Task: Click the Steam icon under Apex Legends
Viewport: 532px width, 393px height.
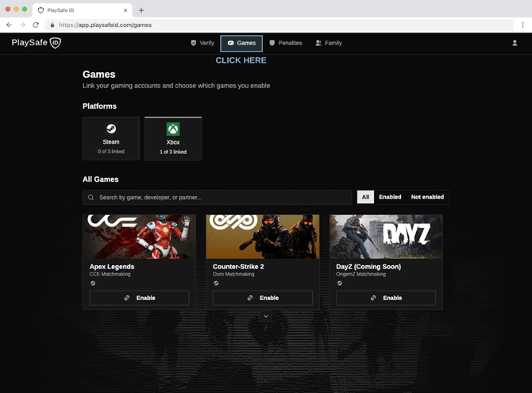Action: pyautogui.click(x=93, y=283)
